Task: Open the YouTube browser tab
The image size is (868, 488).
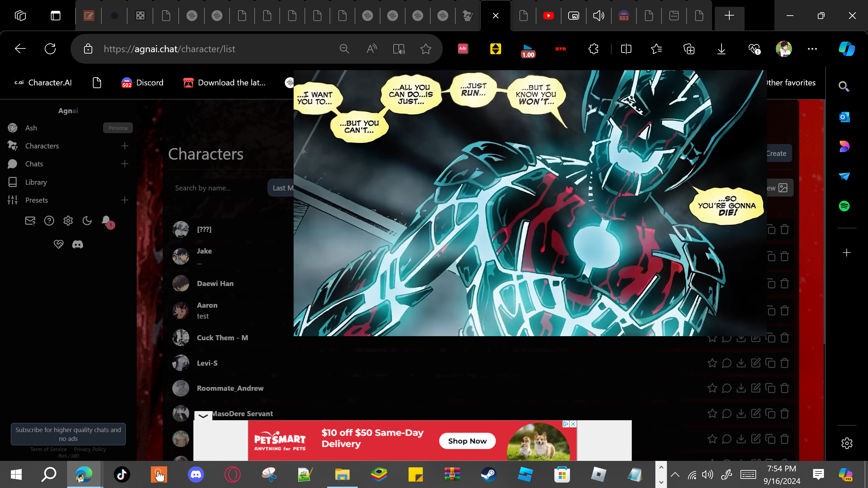Action: [x=548, y=16]
